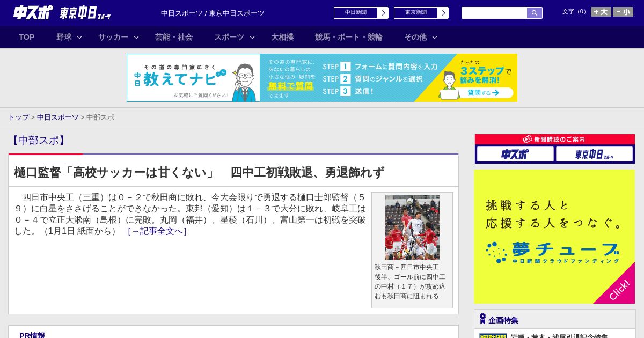The height and width of the screenshot is (338, 644).
Task: Increase text size with 大 button
Action: (601, 12)
